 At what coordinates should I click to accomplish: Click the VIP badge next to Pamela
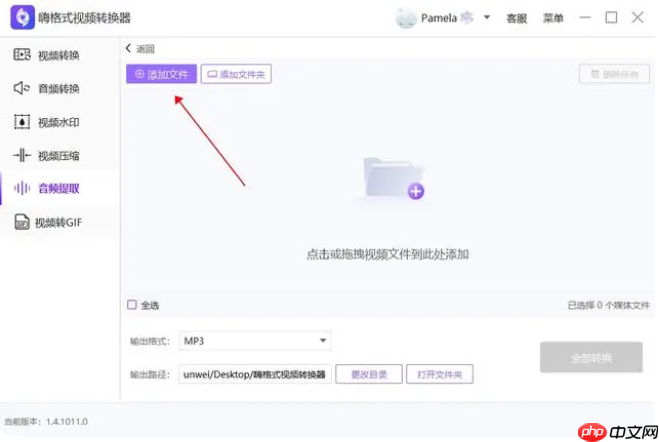coord(467,18)
